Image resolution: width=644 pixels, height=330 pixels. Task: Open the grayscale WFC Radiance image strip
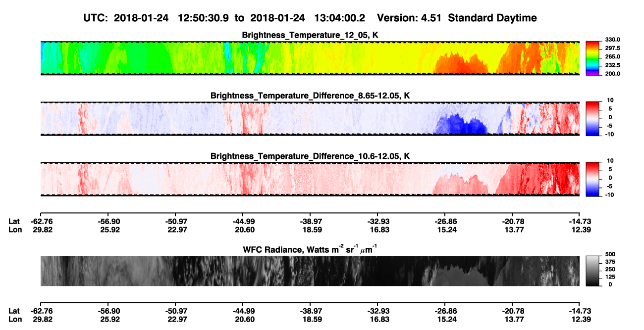(310, 271)
